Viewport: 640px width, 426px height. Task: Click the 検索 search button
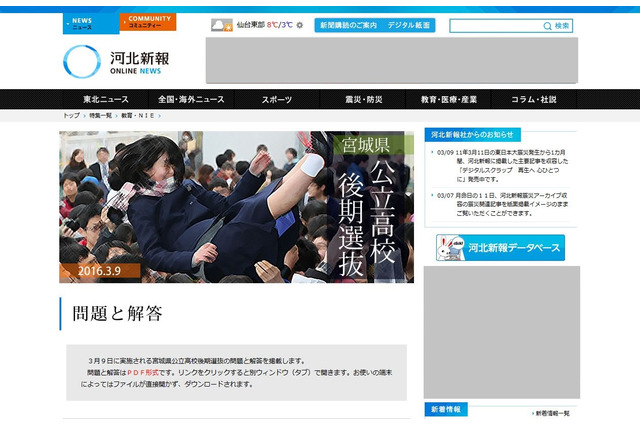562,26
